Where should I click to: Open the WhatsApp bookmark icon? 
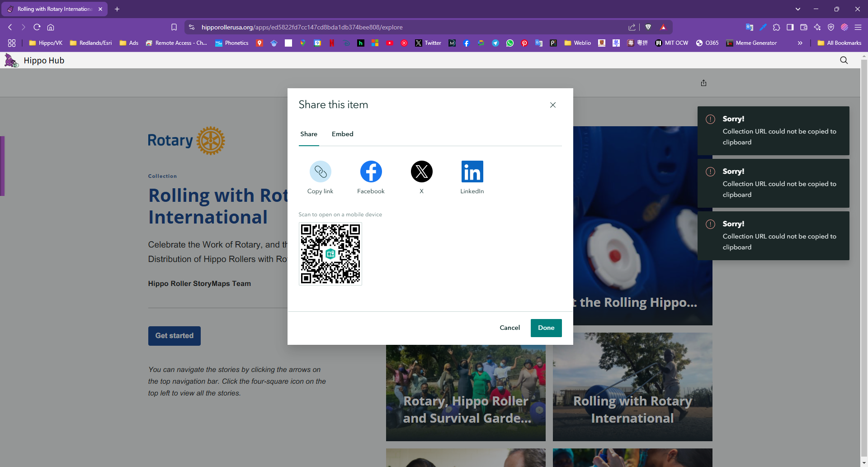[x=510, y=43]
